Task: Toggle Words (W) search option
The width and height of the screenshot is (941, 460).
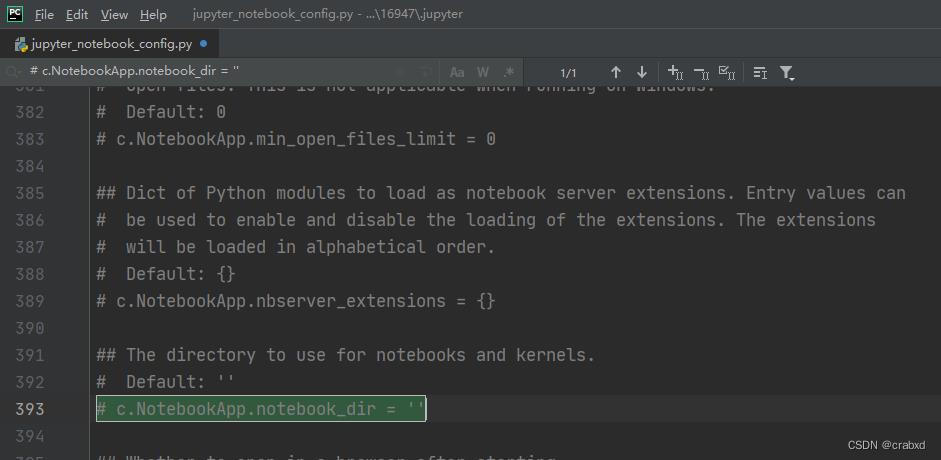Action: (483, 73)
